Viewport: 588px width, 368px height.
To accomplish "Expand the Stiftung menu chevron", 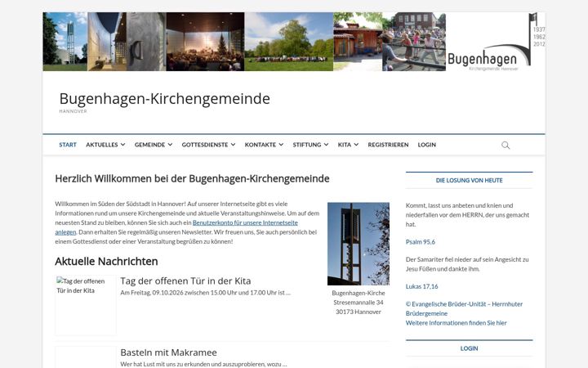I will tap(326, 145).
